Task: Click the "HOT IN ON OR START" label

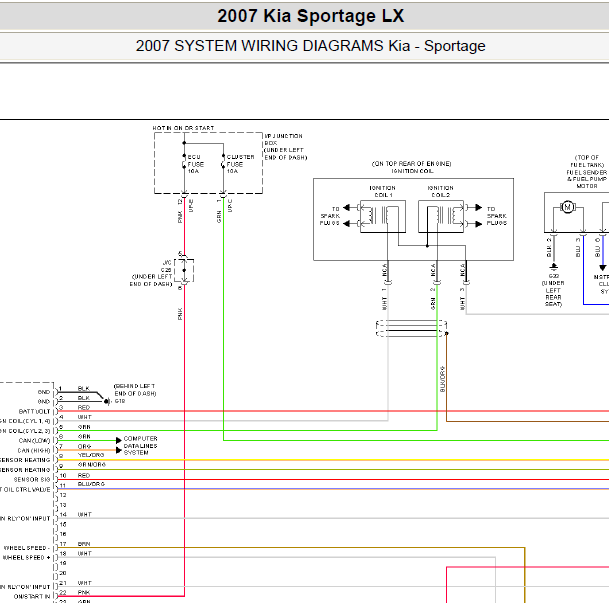Action: tap(183, 128)
